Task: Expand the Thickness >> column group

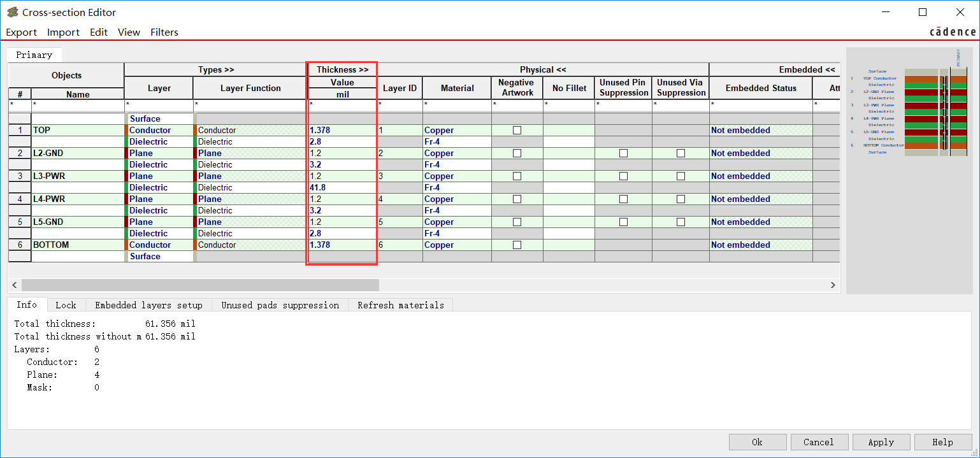Action: pos(342,70)
